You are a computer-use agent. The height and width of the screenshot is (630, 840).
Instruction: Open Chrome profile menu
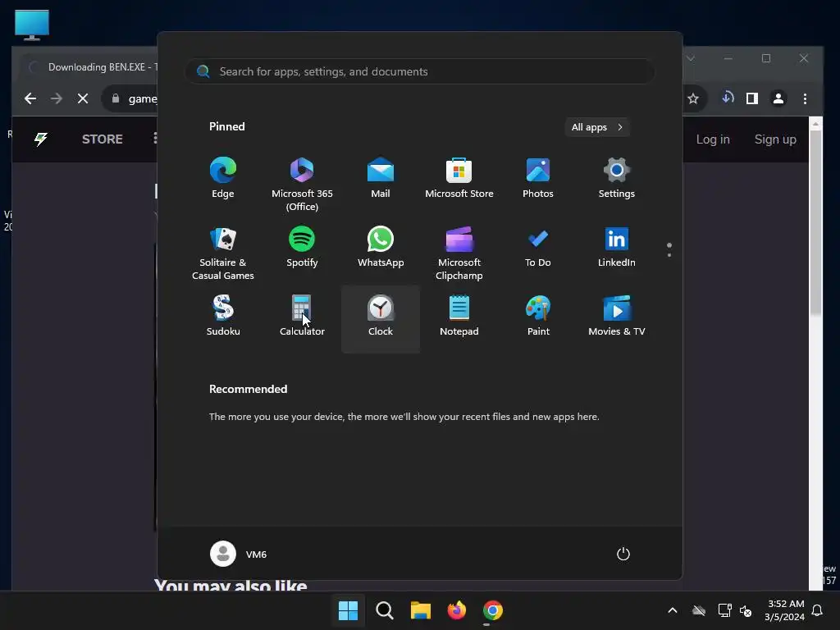[778, 98]
